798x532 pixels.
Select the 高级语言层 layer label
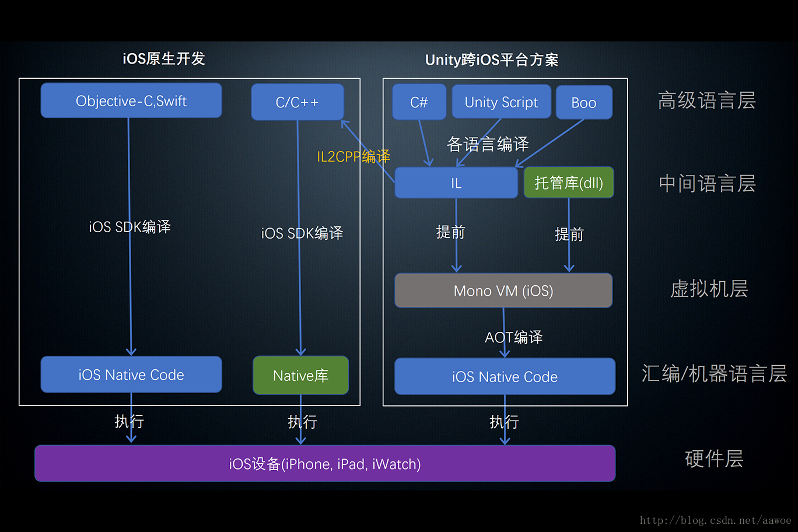point(707,100)
